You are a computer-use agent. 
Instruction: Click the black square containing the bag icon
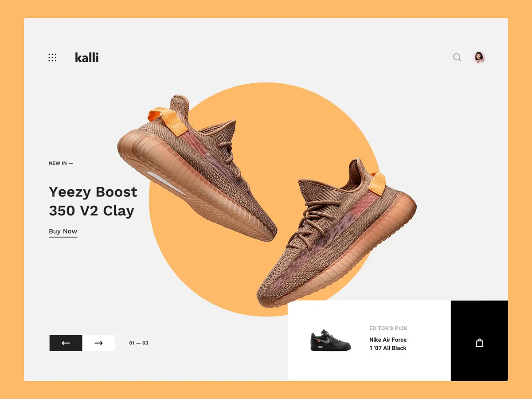click(479, 340)
